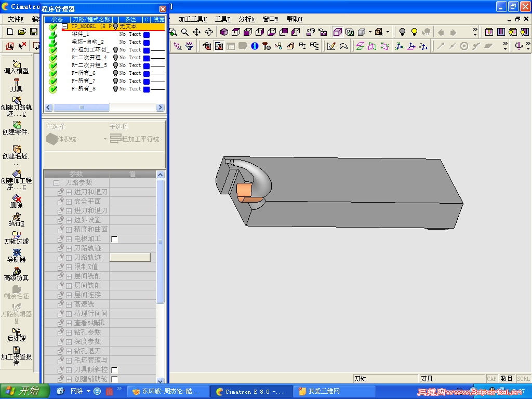532x399 pixels.
Task: Toggle visibility bulb of F-所有_6
Action: [115, 73]
